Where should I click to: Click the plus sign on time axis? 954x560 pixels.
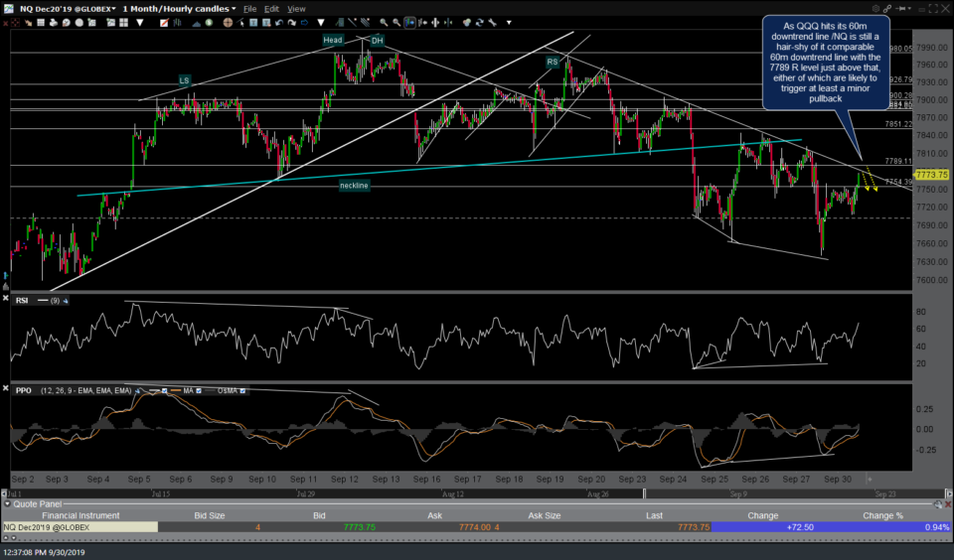coord(869,480)
